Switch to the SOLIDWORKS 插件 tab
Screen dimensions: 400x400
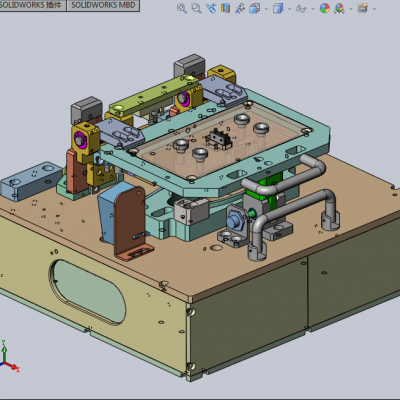click(x=32, y=5)
